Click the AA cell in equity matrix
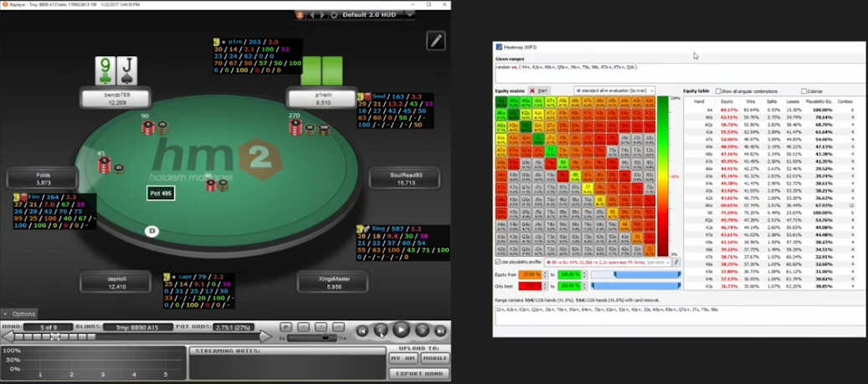The image size is (868, 384). click(501, 102)
